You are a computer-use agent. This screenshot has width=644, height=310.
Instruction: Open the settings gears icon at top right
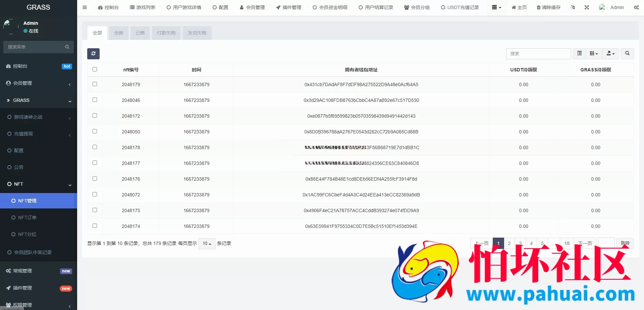tap(636, 7)
